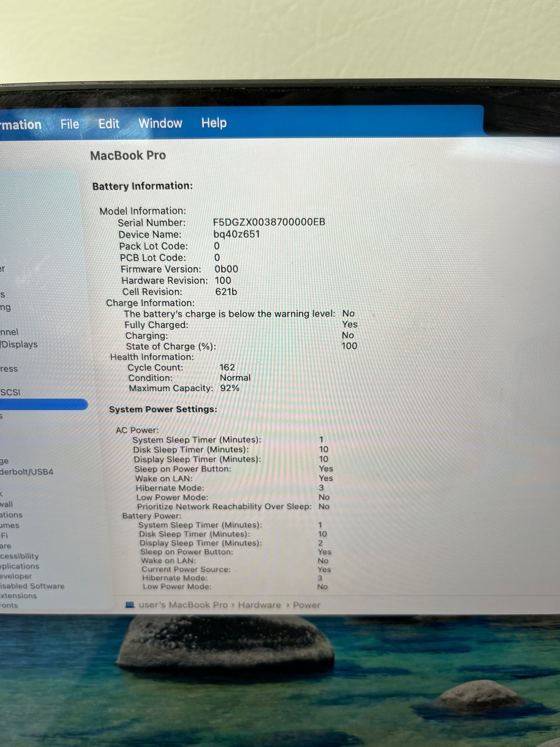Select the highlighted Power sidebar row
The width and height of the screenshot is (560, 747).
(44, 404)
